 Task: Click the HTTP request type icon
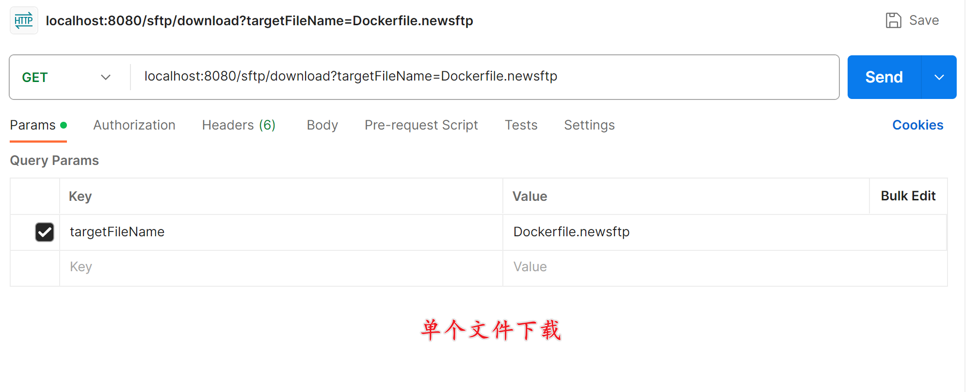24,20
